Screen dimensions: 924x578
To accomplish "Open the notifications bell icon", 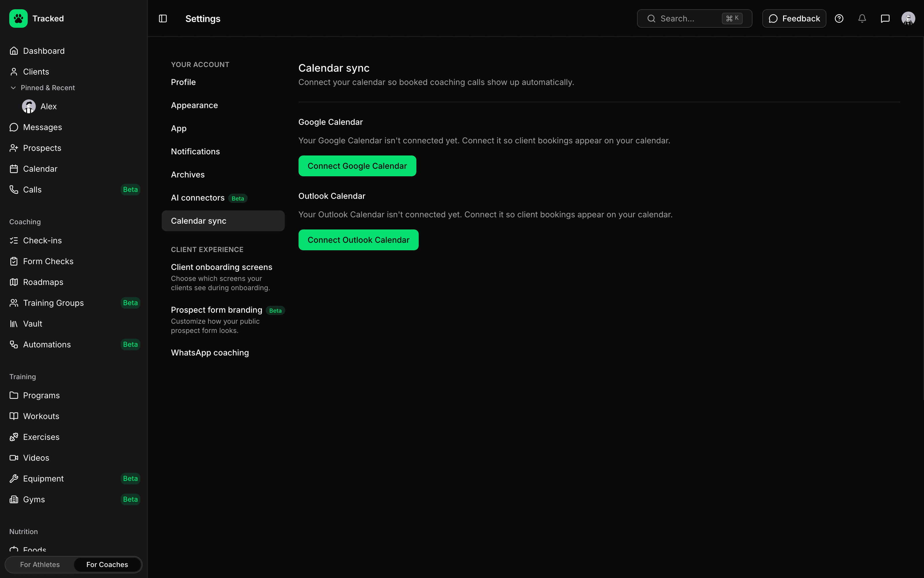I will 862,18.
